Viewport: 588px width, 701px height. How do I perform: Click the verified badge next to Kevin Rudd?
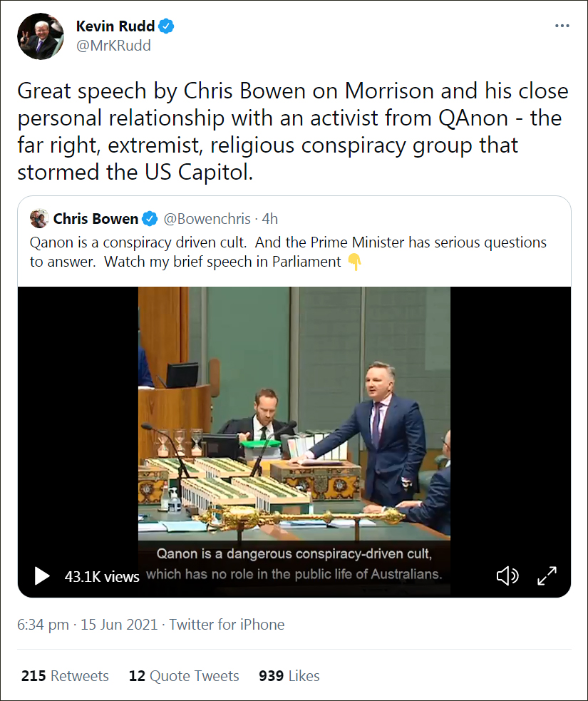[x=167, y=26]
